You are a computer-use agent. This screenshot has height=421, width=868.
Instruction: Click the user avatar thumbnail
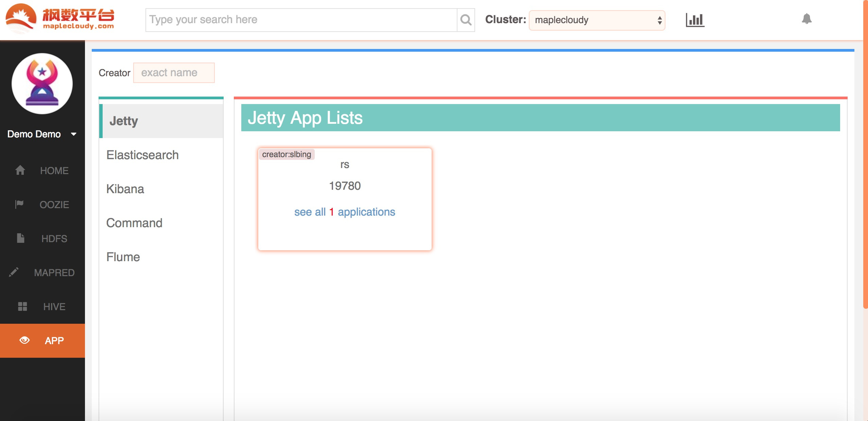pyautogui.click(x=42, y=84)
